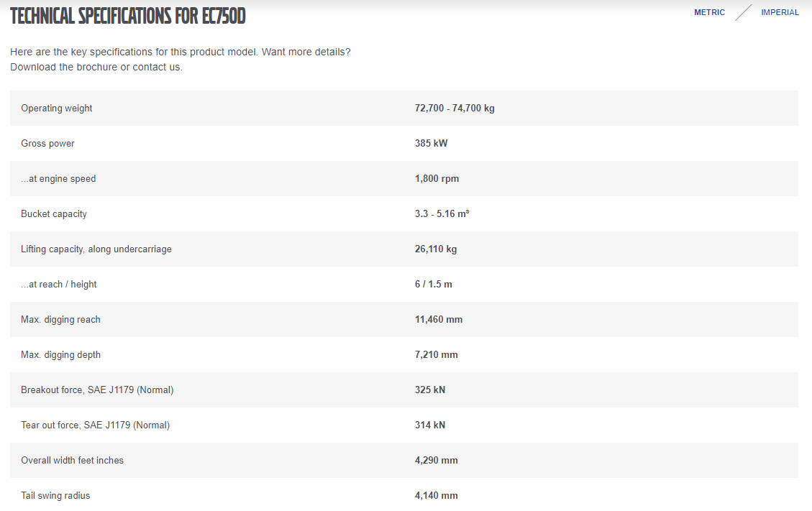Select the 11,460 mm digging reach value
The height and width of the screenshot is (511, 812).
pos(439,320)
